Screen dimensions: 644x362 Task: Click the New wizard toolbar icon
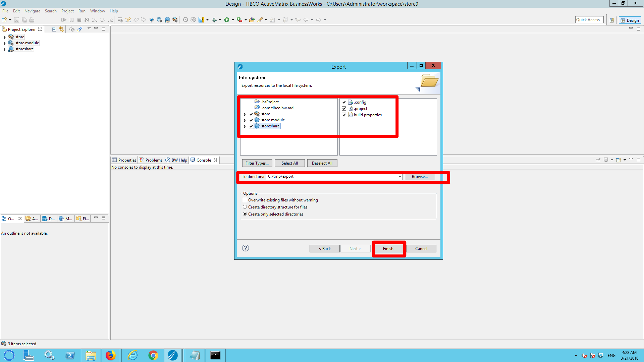(4, 20)
